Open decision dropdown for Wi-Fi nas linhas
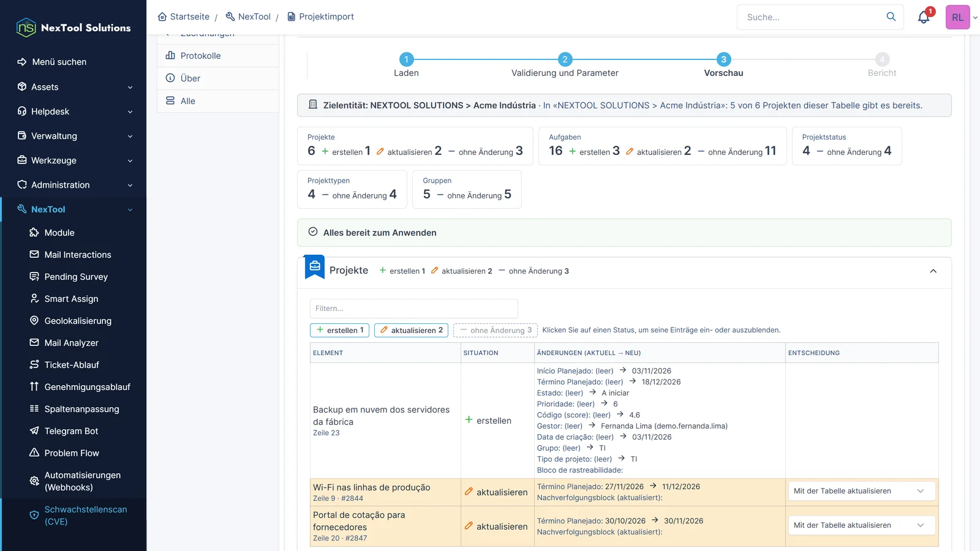Viewport: 980px width, 551px height. click(x=861, y=491)
